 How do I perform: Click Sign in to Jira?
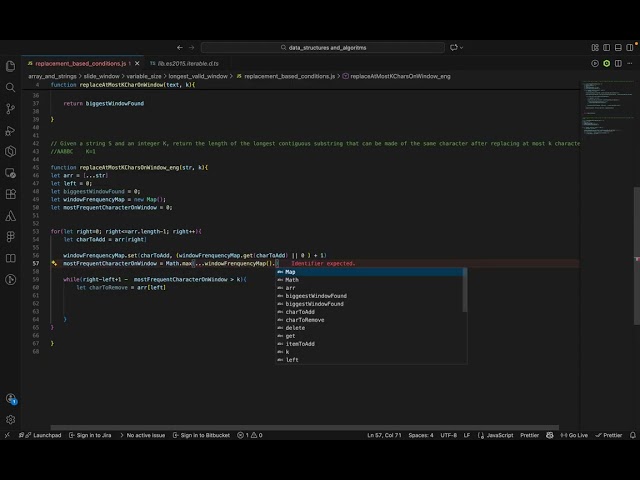point(90,435)
